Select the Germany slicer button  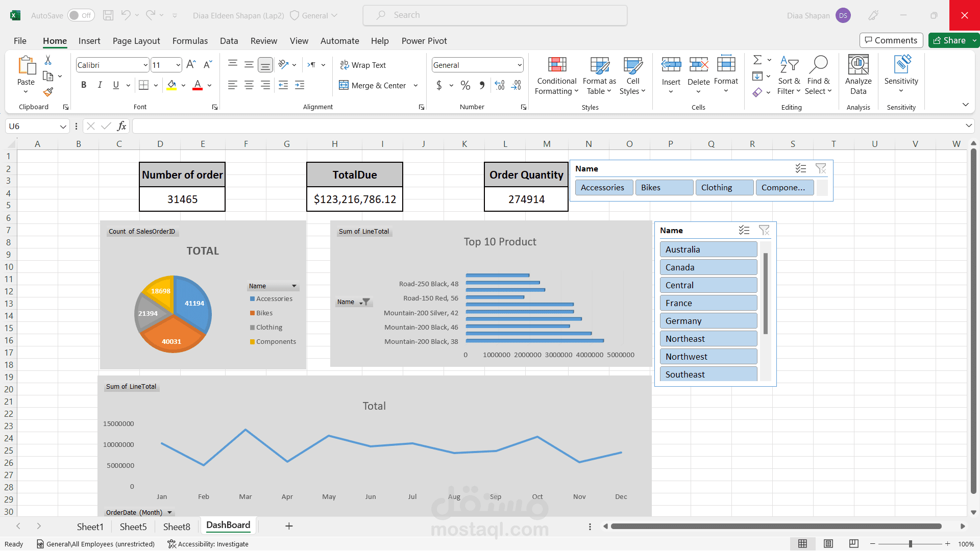point(708,321)
